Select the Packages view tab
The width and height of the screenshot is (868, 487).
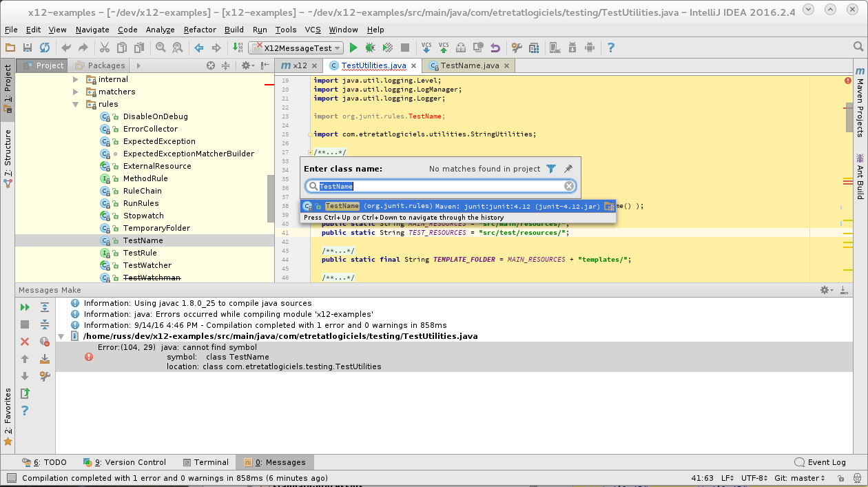tap(100, 65)
